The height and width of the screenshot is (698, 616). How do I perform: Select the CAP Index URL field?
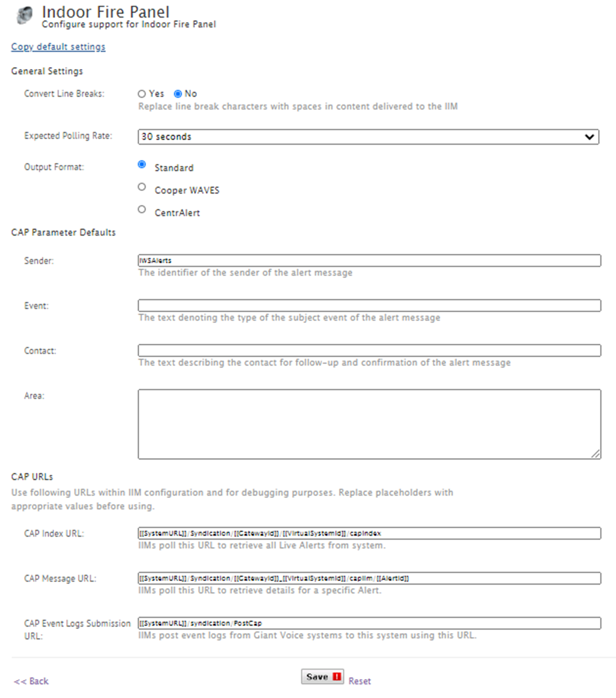pyautogui.click(x=370, y=533)
